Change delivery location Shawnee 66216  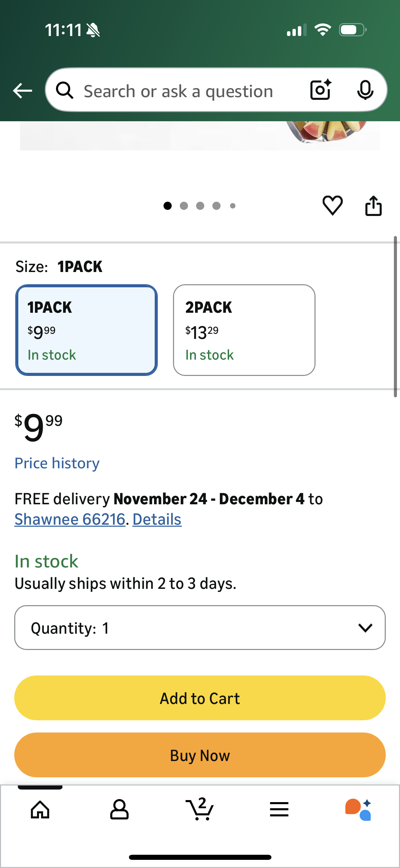[x=70, y=519]
